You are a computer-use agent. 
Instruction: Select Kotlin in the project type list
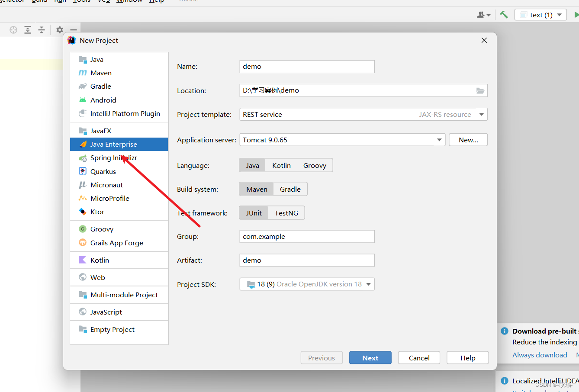point(119,260)
